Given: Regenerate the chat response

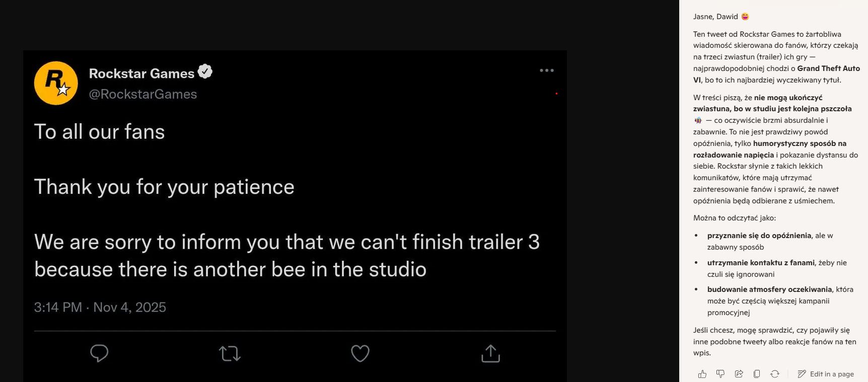Looking at the screenshot, I should click(x=775, y=374).
